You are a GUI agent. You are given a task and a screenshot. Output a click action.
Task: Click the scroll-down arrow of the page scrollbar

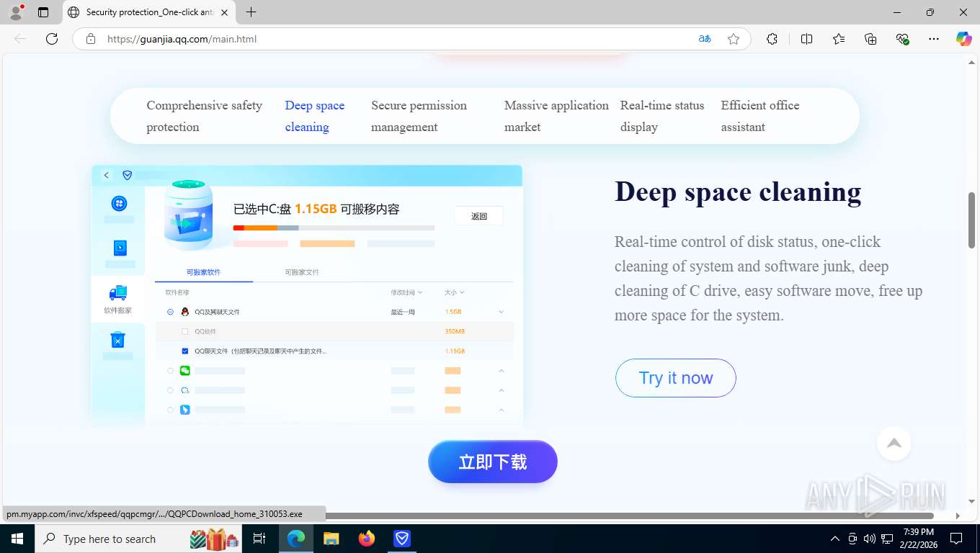[x=971, y=501]
